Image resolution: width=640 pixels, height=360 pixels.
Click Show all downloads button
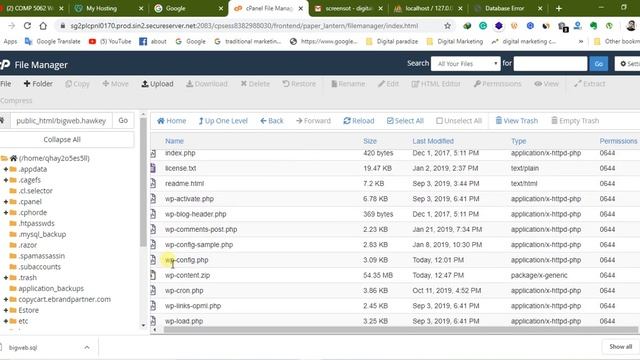tap(620, 347)
